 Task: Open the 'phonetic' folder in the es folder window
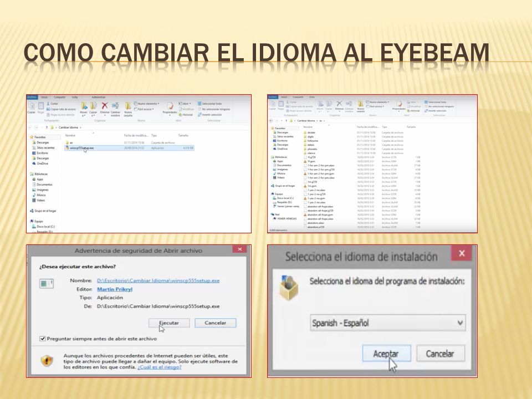tap(310, 149)
